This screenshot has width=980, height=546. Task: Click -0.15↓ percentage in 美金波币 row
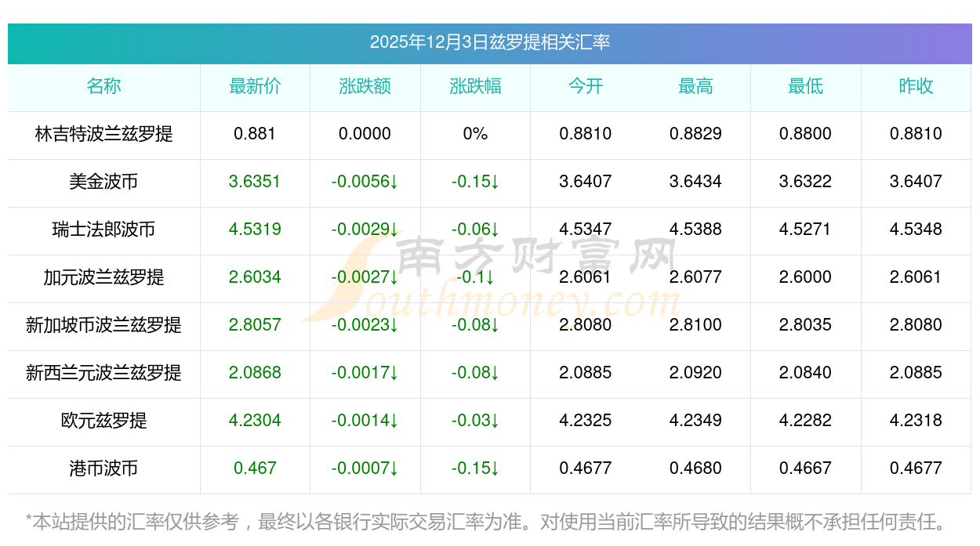475,182
